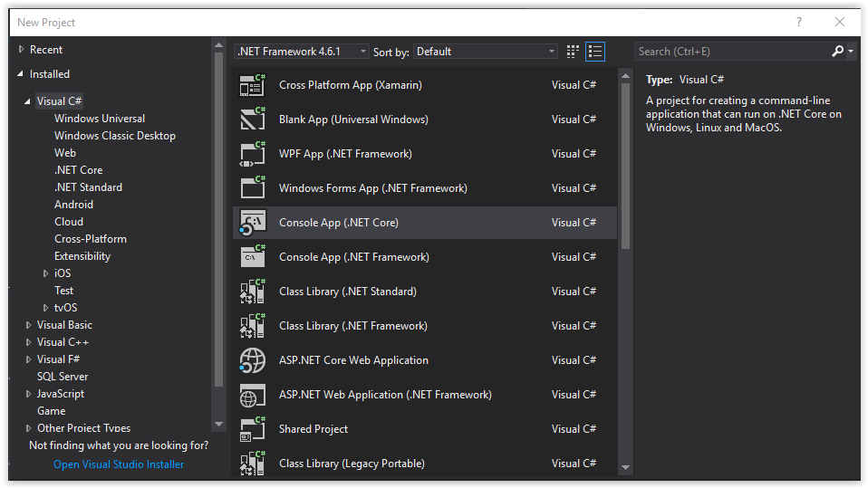This screenshot has width=868, height=488.
Task: Click the Console App (.NET Framework) icon
Action: (x=253, y=257)
